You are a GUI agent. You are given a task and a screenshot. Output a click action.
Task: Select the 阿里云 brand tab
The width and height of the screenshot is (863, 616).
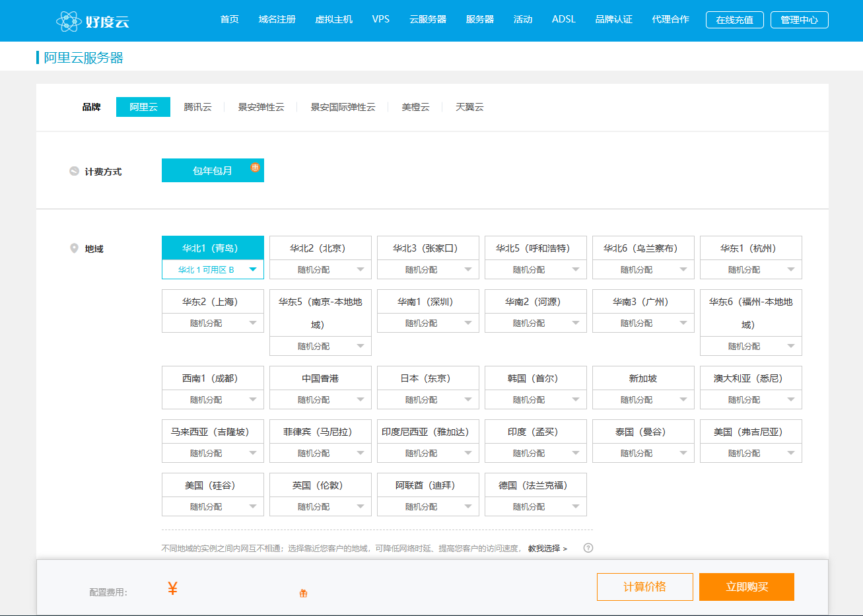143,107
